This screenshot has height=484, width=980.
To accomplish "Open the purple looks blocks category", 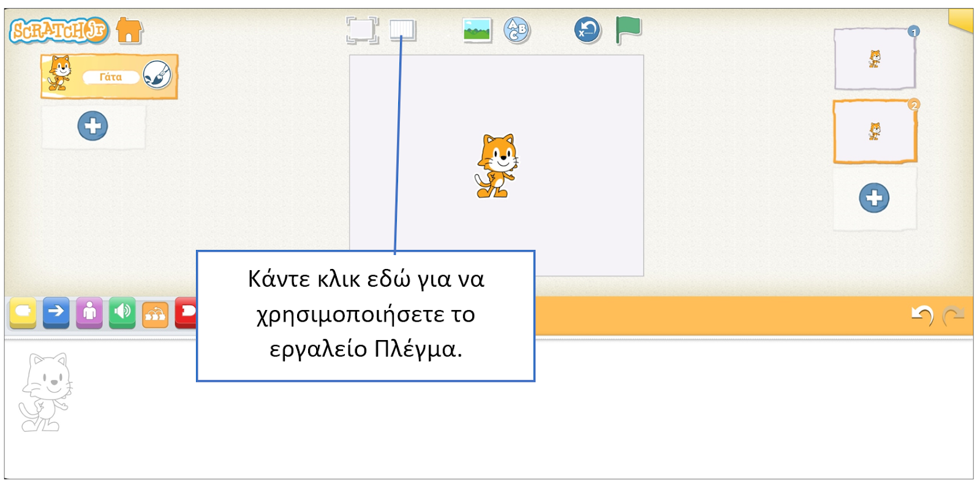I will pos(89,312).
